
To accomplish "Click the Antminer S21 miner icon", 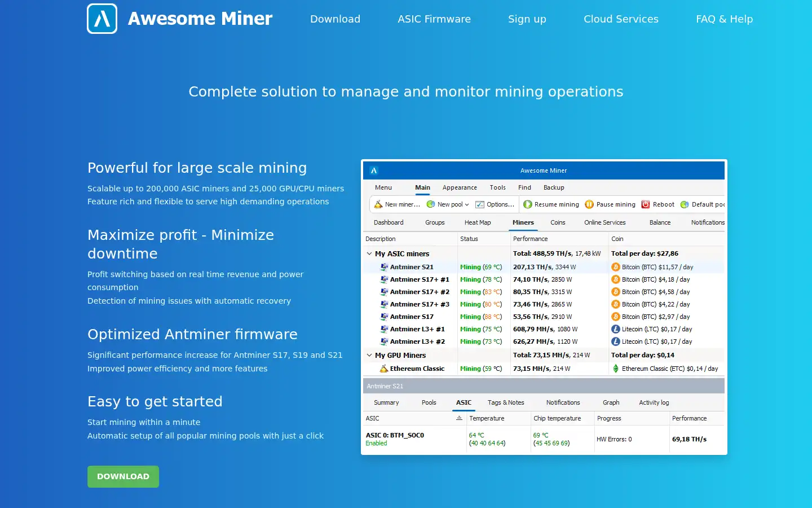I will pos(384,267).
